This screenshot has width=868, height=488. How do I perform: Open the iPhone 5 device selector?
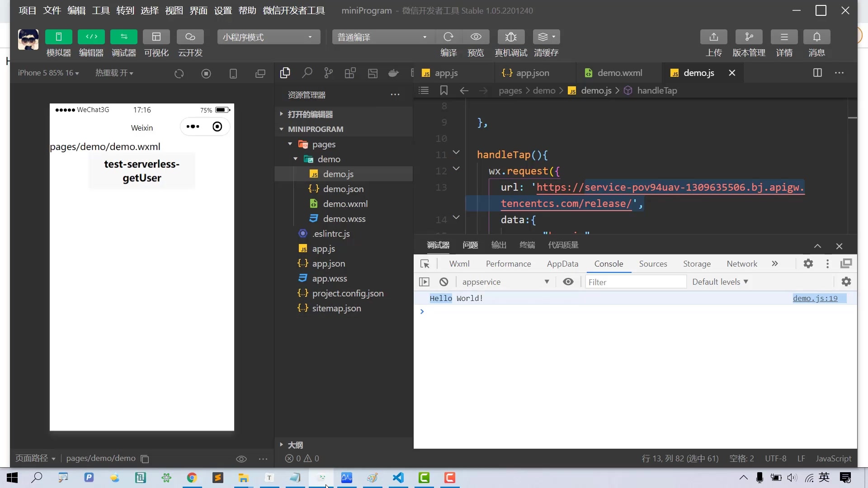[48, 73]
